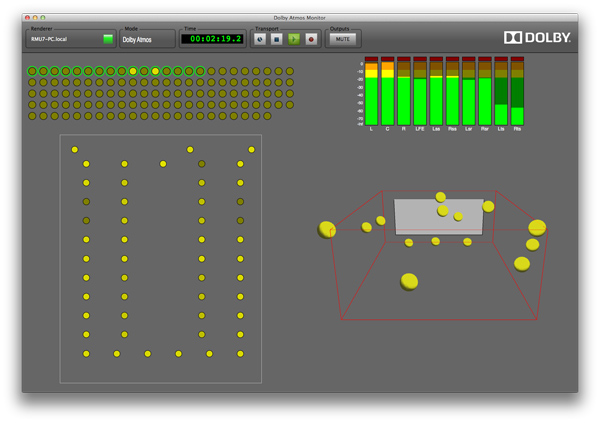Click the large right-corner sphere in the 3D view

click(537, 228)
